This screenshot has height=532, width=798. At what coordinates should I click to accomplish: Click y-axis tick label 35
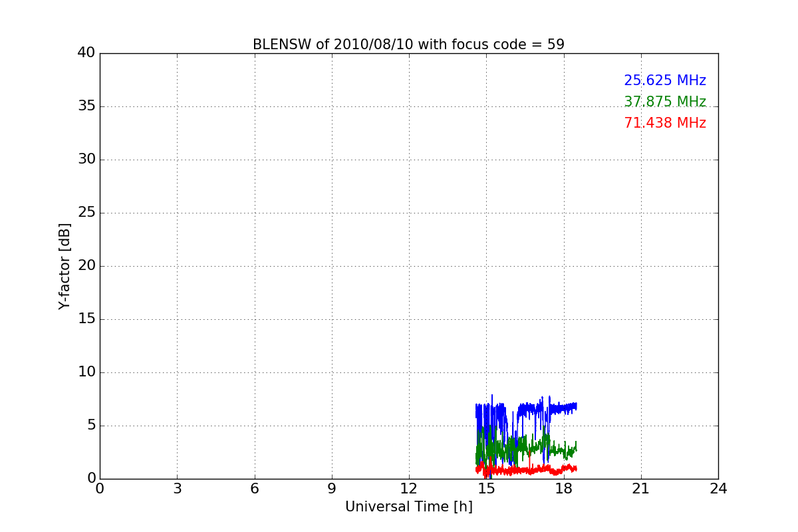pos(86,106)
